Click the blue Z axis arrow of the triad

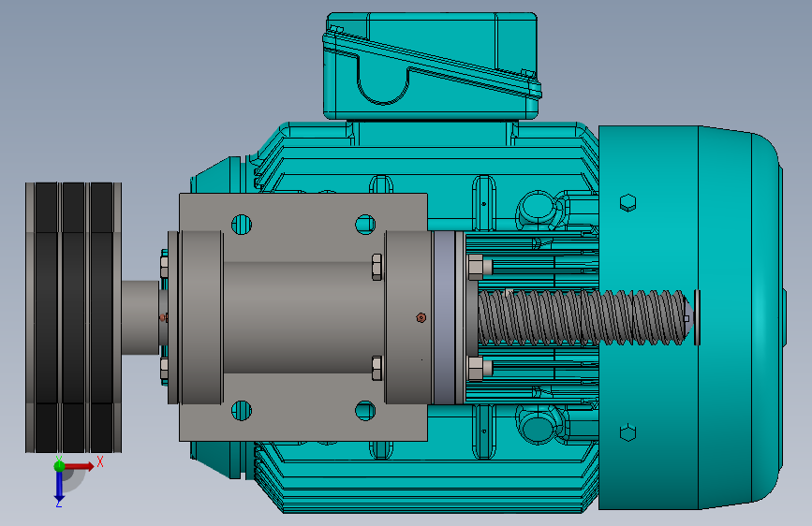[x=59, y=488]
